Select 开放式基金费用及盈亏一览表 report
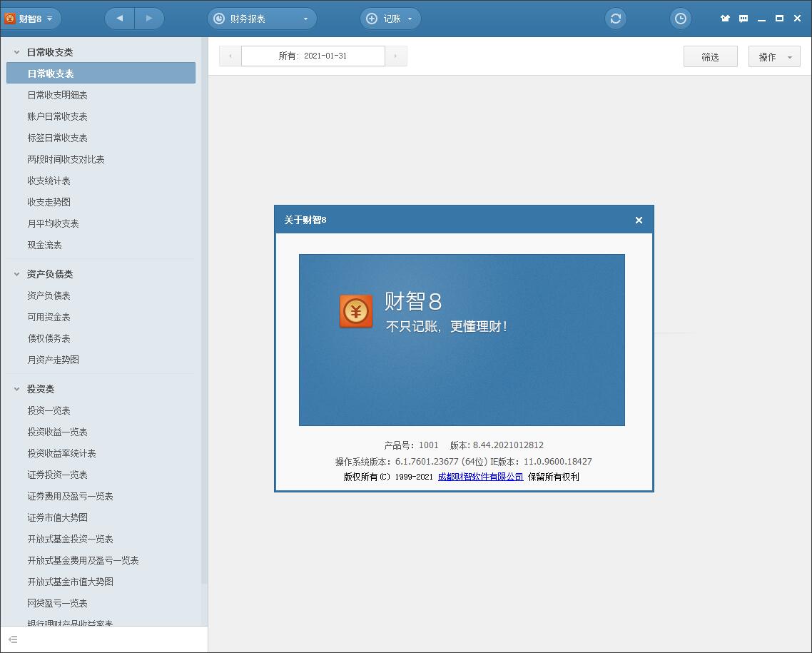 (x=83, y=560)
